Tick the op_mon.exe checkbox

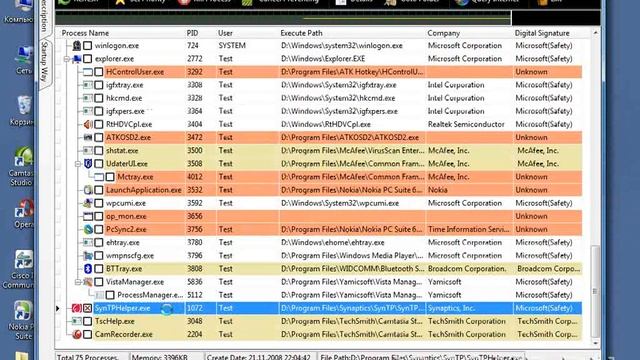tap(99, 216)
